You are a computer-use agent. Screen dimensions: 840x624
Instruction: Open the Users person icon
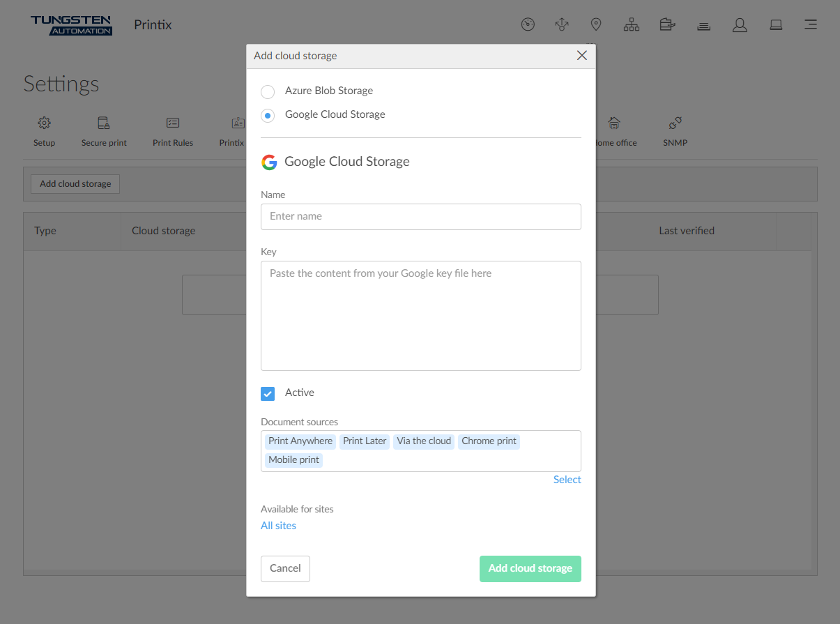pos(740,24)
